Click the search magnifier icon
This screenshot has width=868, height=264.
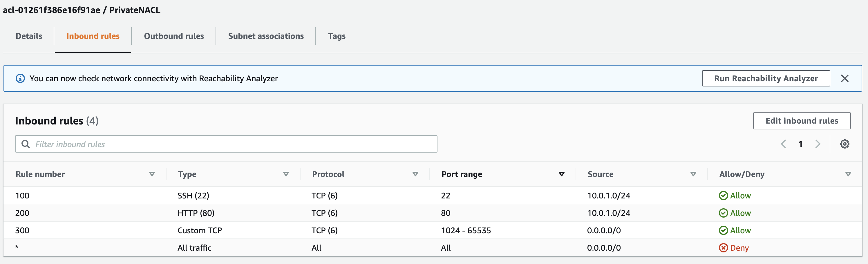(x=26, y=144)
